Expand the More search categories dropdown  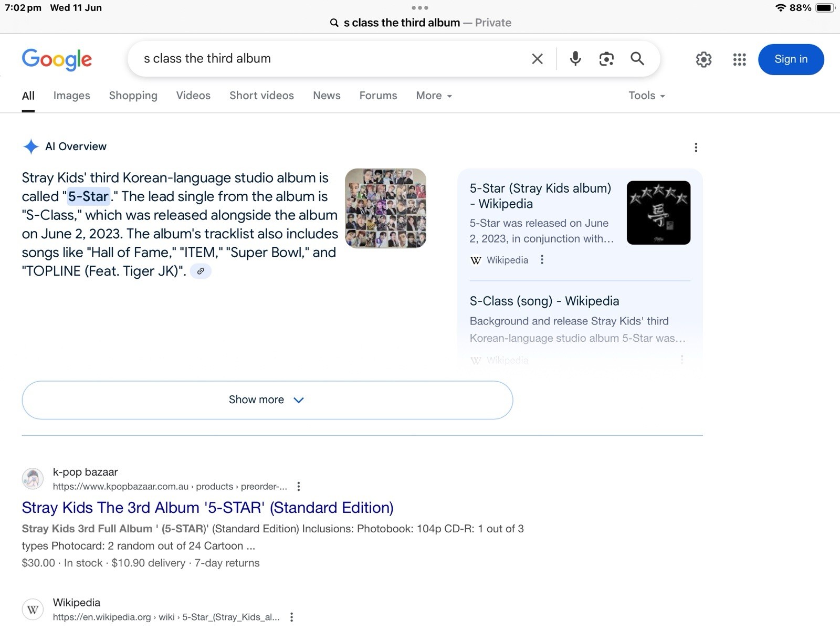tap(434, 96)
